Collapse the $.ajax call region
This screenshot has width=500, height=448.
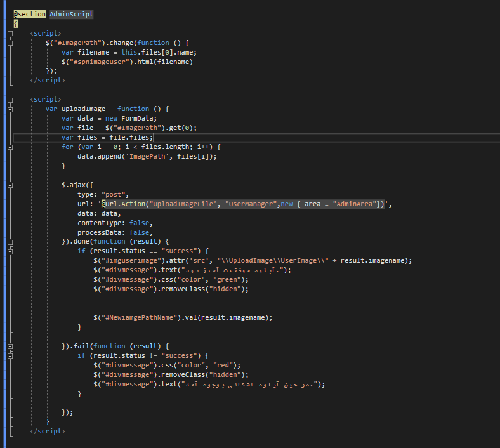point(10,185)
